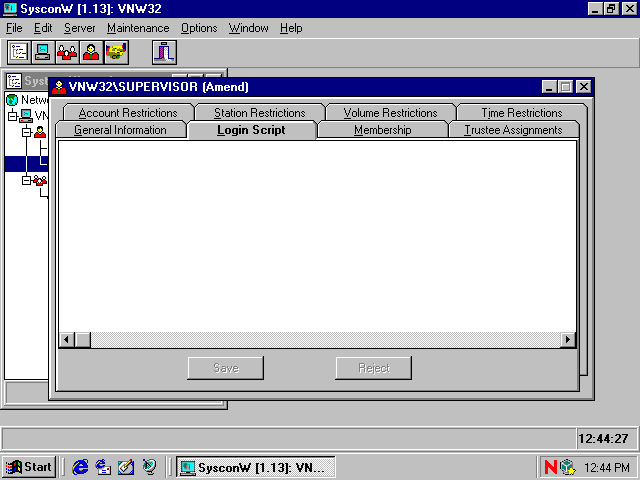Image resolution: width=640 pixels, height=480 pixels.
Task: Select the groups icon in system tree
Action: tap(40, 180)
